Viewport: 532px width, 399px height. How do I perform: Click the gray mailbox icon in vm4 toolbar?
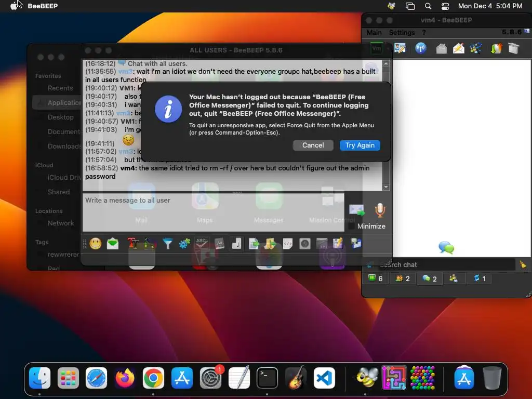(441, 48)
